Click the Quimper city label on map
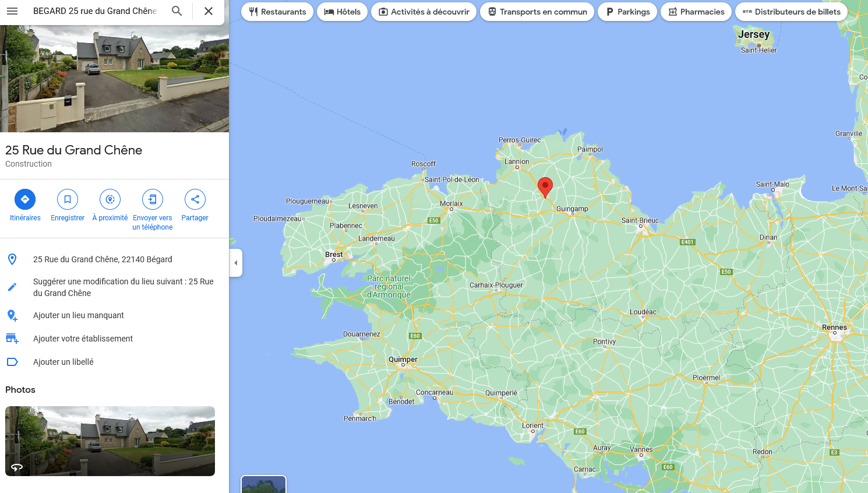This screenshot has height=493, width=868. [403, 360]
